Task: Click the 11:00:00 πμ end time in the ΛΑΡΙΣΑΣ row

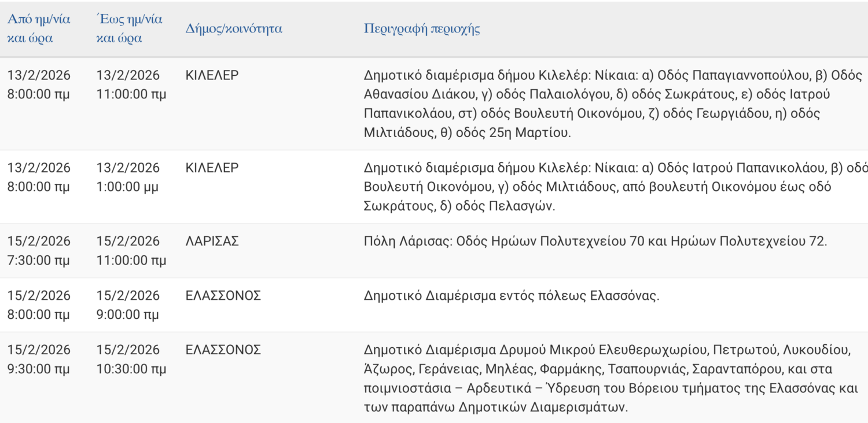Action: pos(131,260)
